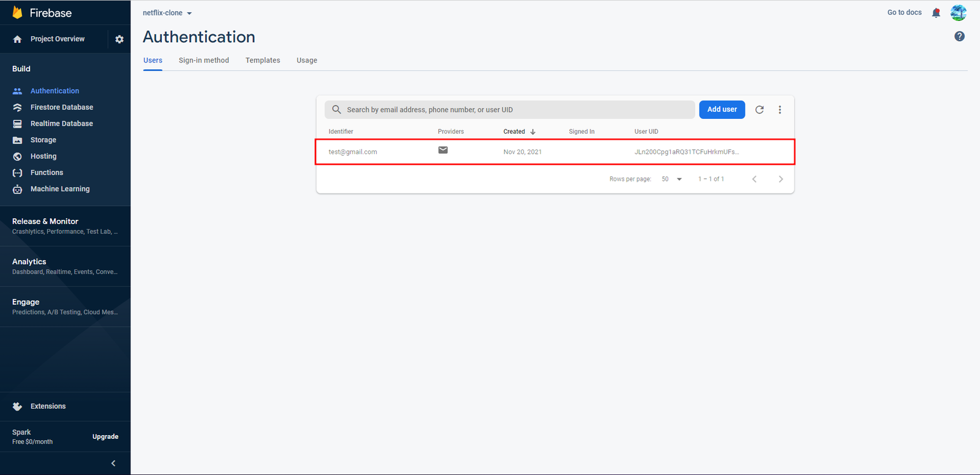Open Project Overview link
Image resolution: width=980 pixels, height=475 pixels.
pos(58,39)
